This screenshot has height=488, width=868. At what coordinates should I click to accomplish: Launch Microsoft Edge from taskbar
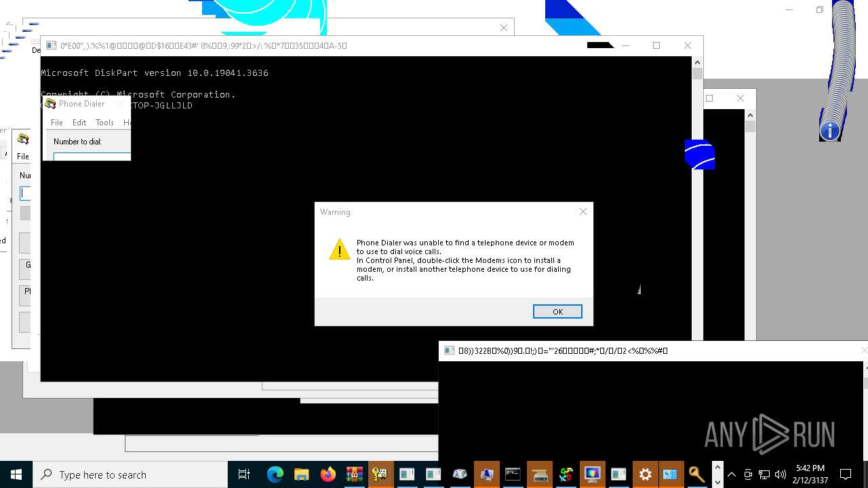275,474
